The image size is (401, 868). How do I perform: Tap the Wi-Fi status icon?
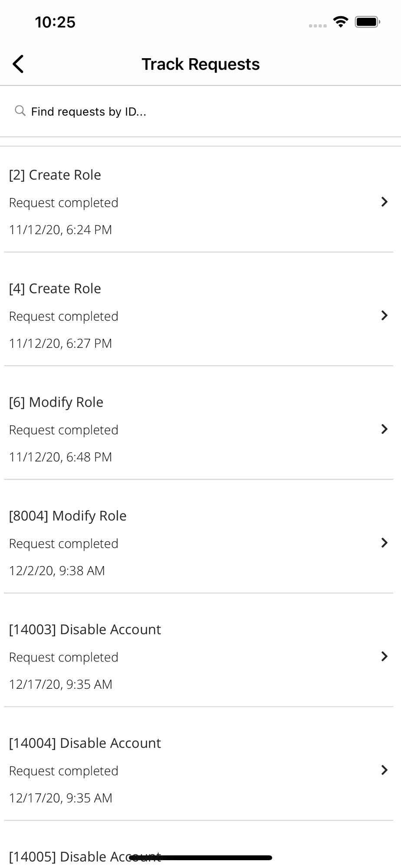(341, 22)
